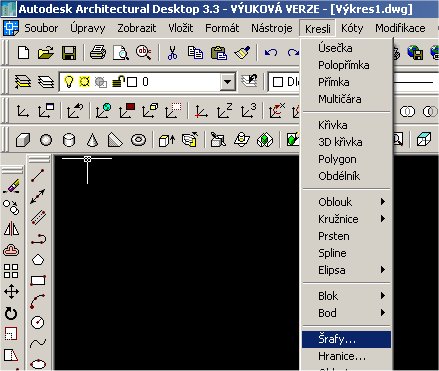Open the Zobrazit menu

coord(137,28)
